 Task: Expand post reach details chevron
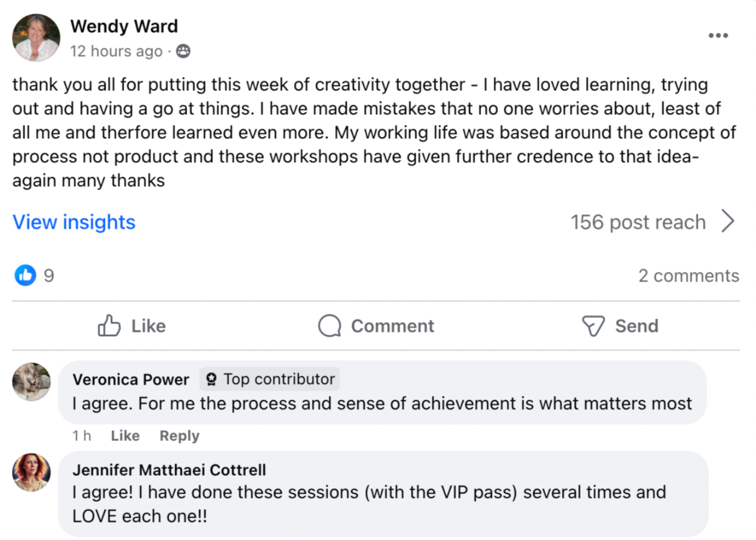coord(728,221)
